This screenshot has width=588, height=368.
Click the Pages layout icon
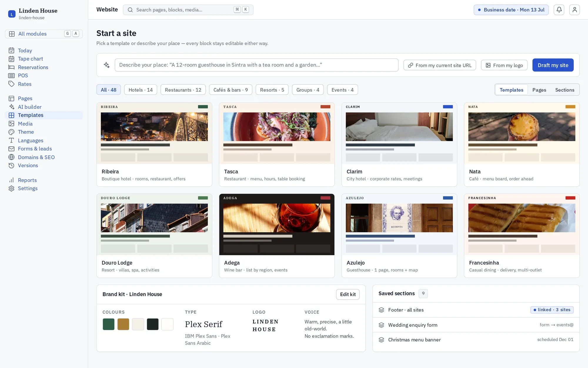coord(11,98)
